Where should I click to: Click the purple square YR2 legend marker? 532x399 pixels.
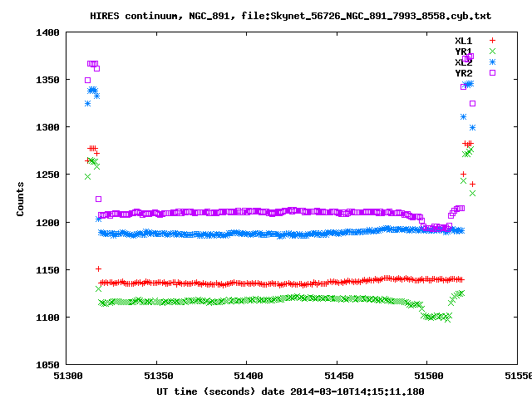tap(492, 72)
